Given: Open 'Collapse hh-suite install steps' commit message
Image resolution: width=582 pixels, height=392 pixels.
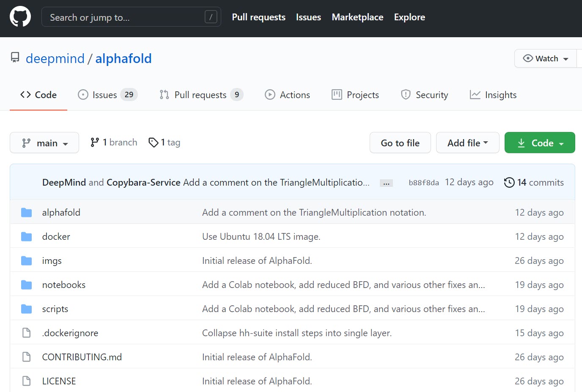Looking at the screenshot, I should point(297,333).
